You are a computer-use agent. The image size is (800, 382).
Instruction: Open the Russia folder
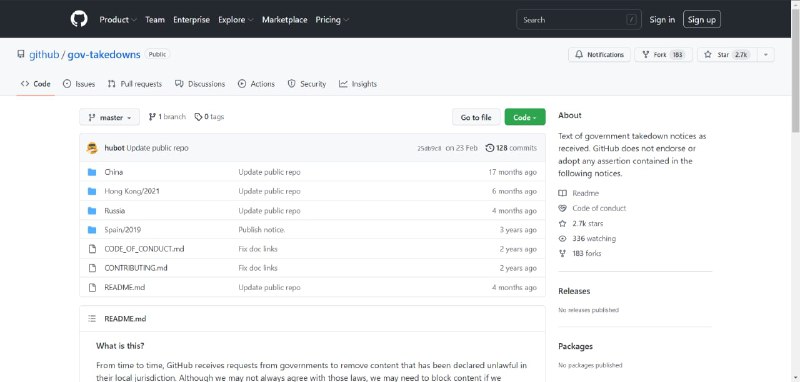(x=114, y=211)
